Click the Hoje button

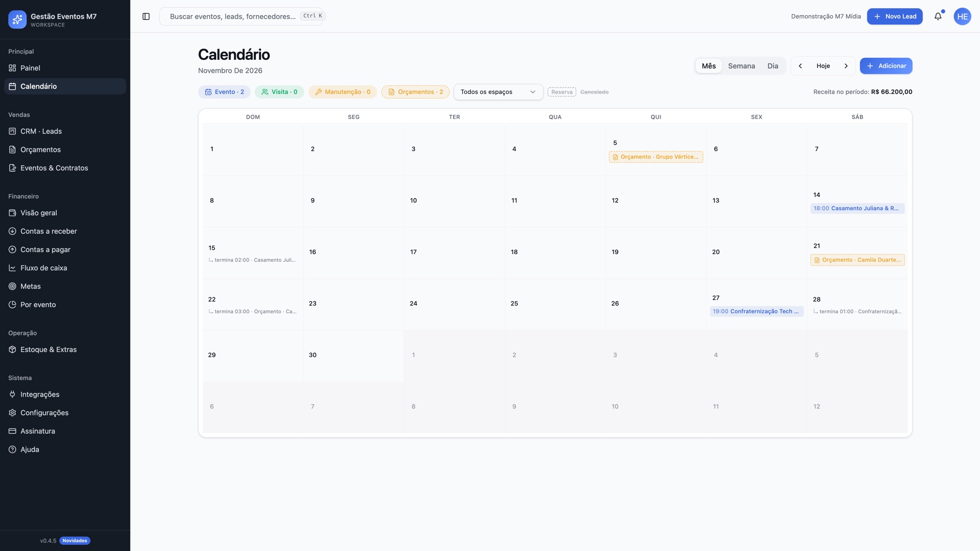pos(823,66)
